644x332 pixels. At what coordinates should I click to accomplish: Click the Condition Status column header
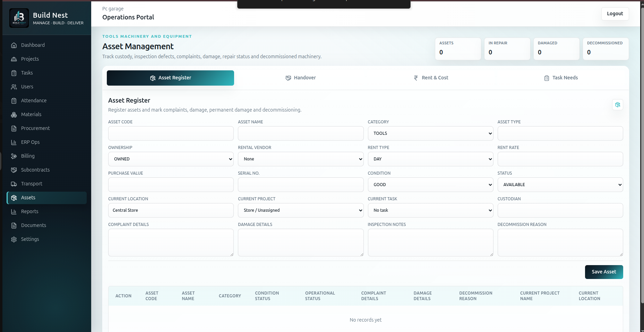267,296
